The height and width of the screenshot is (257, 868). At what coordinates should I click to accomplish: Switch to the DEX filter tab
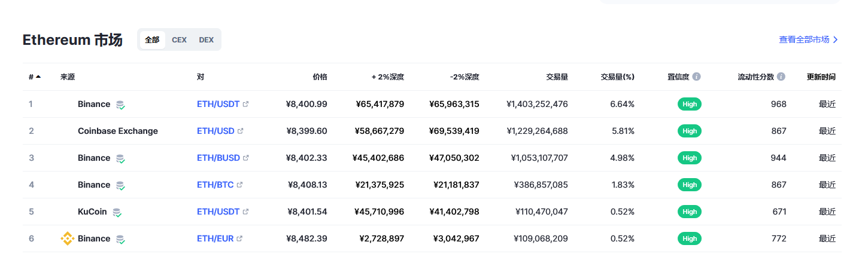coord(206,40)
